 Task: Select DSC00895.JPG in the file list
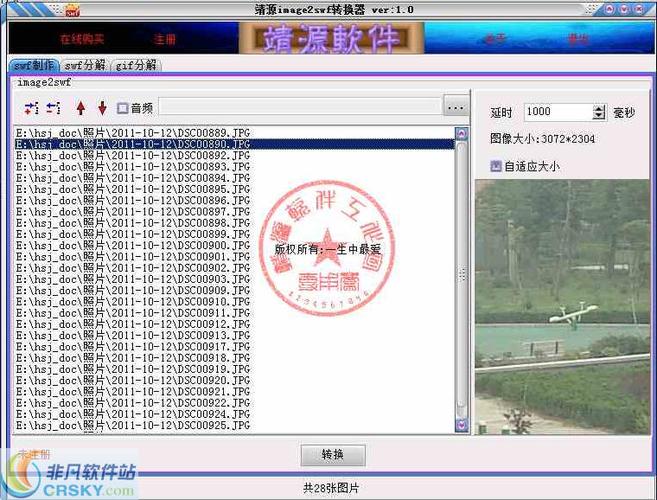point(135,189)
